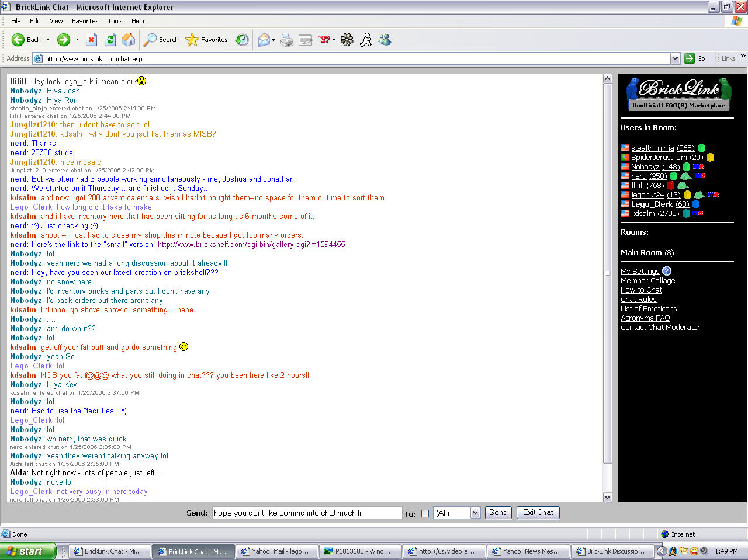Click the help question mark beside My Settings
The width and height of the screenshot is (748, 560).
[x=666, y=271]
